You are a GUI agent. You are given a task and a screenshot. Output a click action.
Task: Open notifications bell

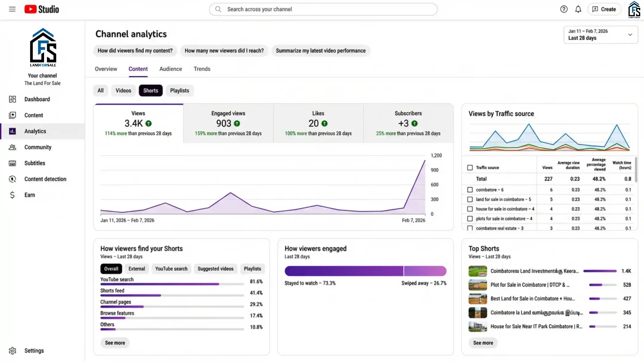[578, 9]
